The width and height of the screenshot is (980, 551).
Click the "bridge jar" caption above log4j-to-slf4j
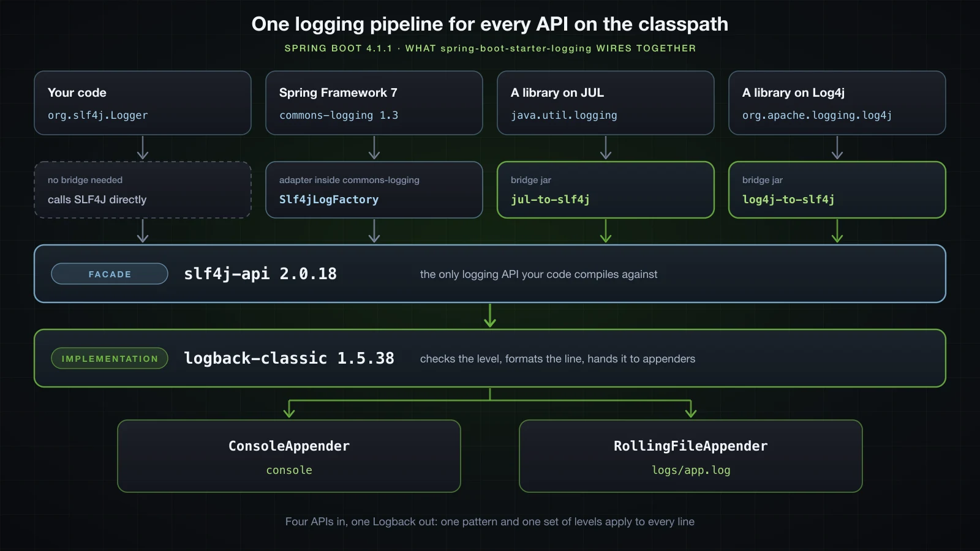click(x=763, y=180)
